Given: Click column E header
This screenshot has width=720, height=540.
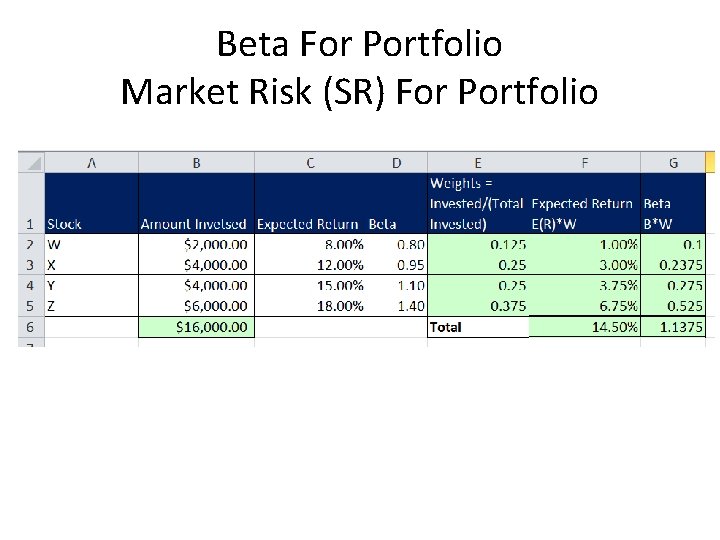Looking at the screenshot, I should click(477, 162).
